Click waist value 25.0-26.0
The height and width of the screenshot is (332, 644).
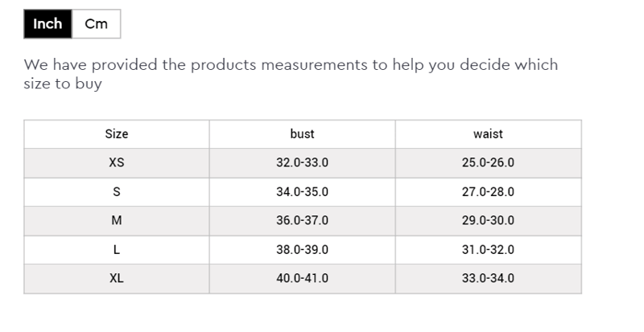[488, 163]
